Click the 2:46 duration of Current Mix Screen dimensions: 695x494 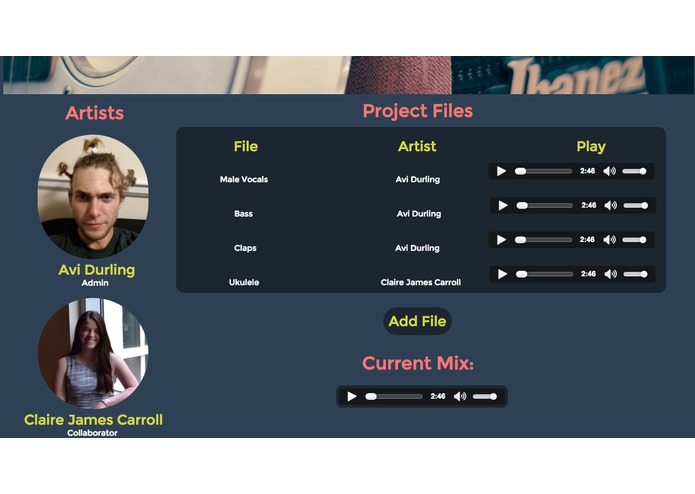tap(437, 396)
